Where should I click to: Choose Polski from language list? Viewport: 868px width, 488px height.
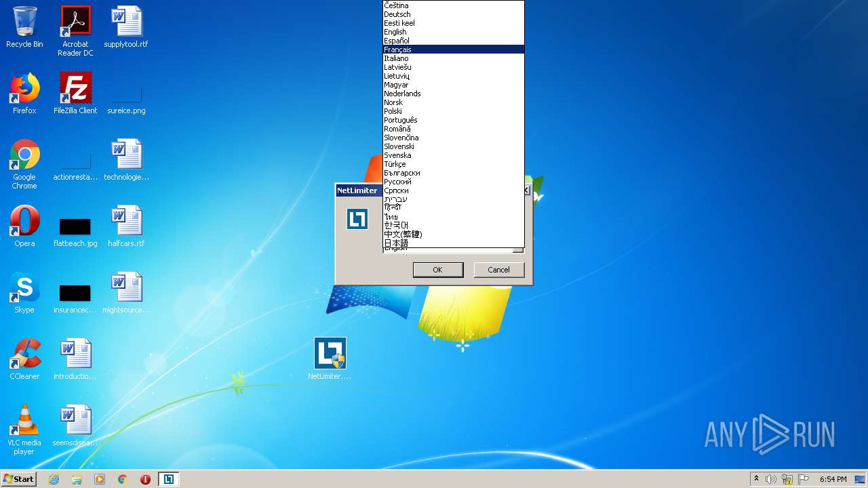tap(454, 111)
